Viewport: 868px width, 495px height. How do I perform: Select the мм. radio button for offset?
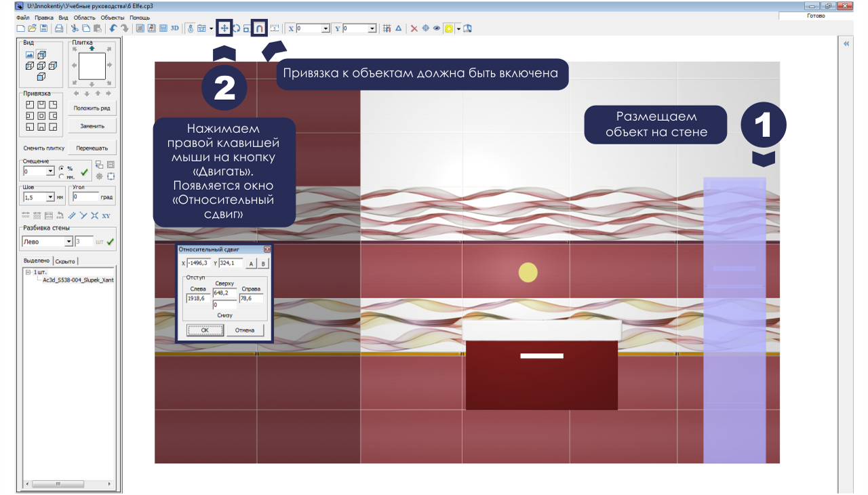(61, 176)
